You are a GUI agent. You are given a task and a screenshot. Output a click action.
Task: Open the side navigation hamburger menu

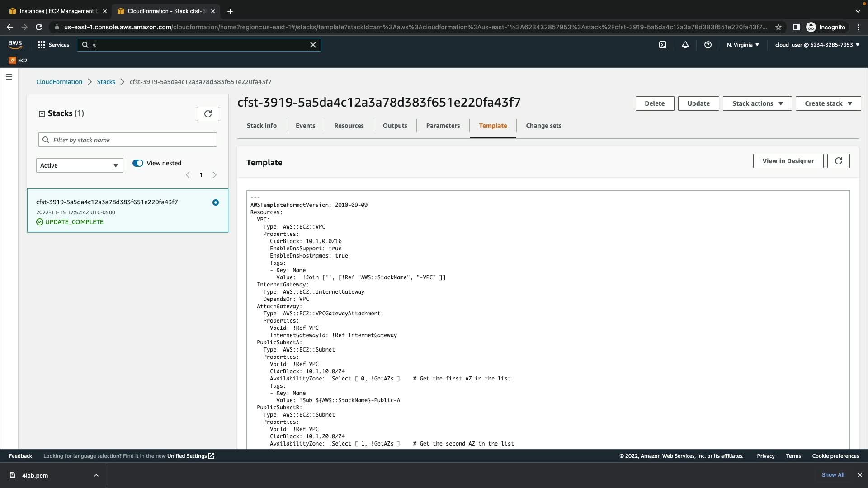tap(9, 77)
